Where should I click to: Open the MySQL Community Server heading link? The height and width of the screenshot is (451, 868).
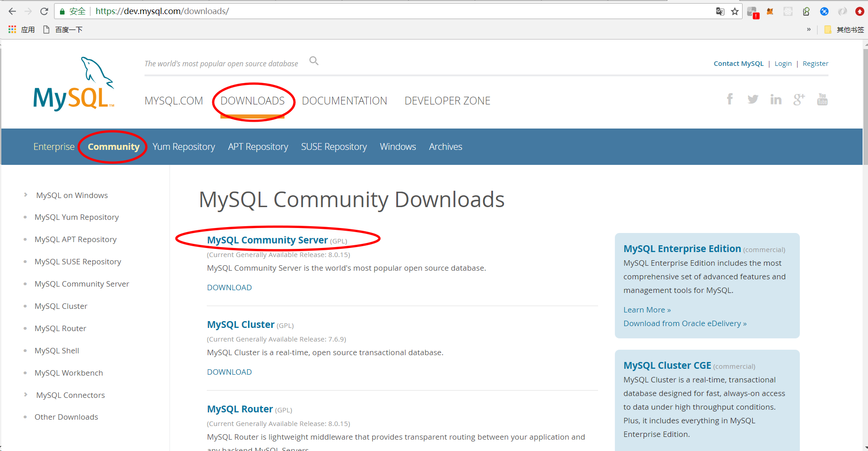[x=267, y=240]
